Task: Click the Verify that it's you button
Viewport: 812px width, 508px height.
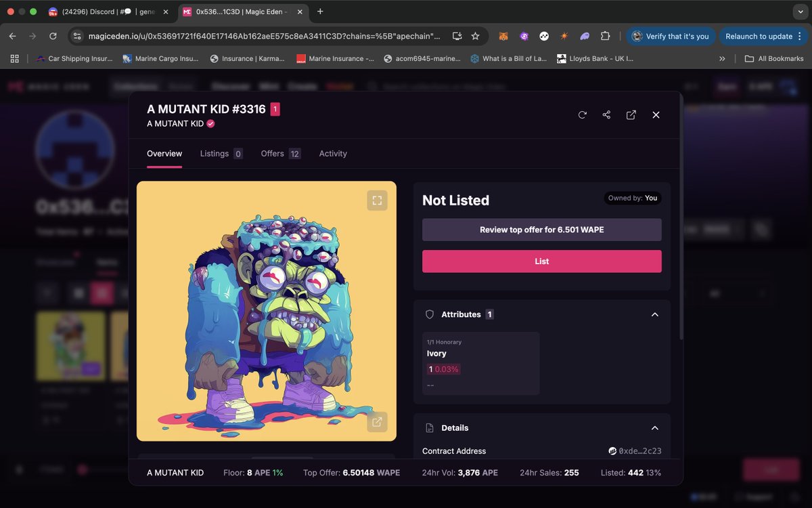Action: pos(671,36)
